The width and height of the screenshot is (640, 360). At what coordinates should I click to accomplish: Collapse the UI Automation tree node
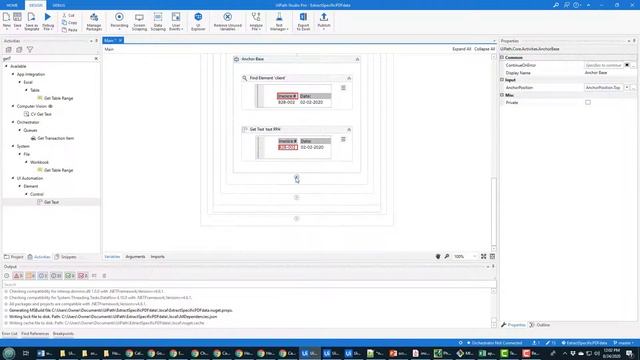click(13, 178)
